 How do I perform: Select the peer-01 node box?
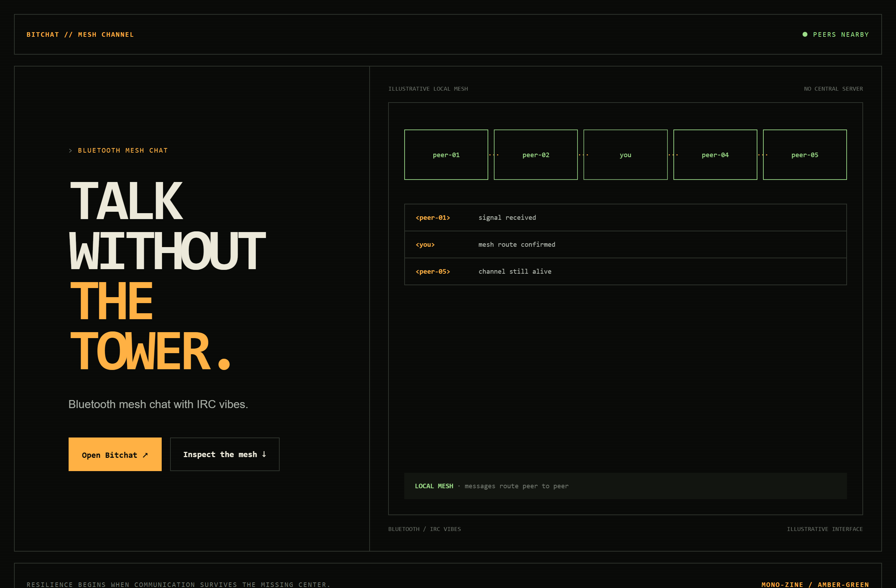point(446,155)
